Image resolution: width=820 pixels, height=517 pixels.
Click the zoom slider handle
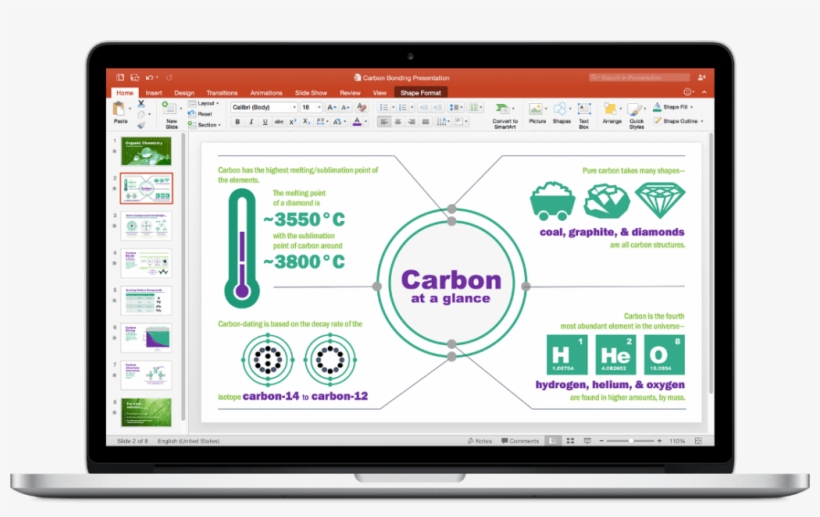[x=631, y=441]
